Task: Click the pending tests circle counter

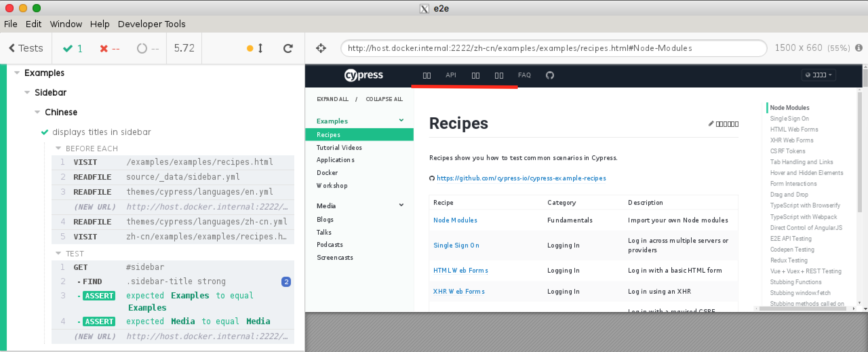Action: (x=148, y=48)
